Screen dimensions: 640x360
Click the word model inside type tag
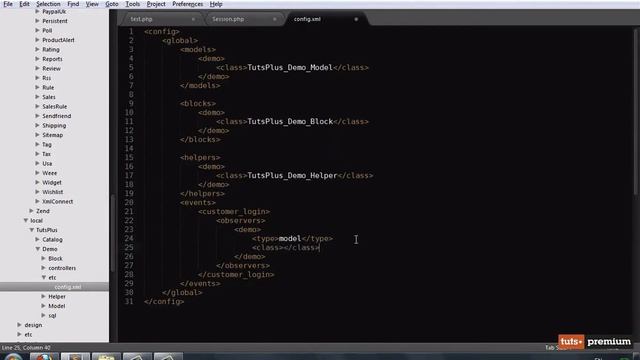(290, 238)
